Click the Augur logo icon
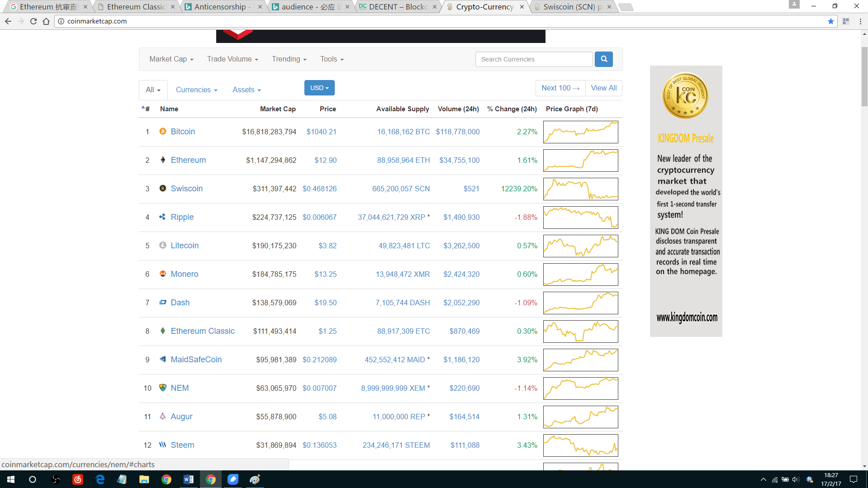Screen dimensions: 868x488 163,416
